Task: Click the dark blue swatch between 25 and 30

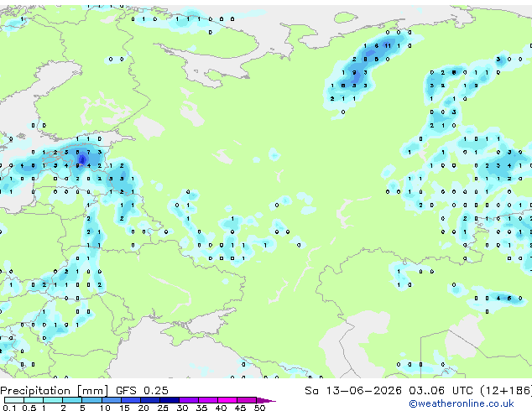Action: tap(170, 400)
